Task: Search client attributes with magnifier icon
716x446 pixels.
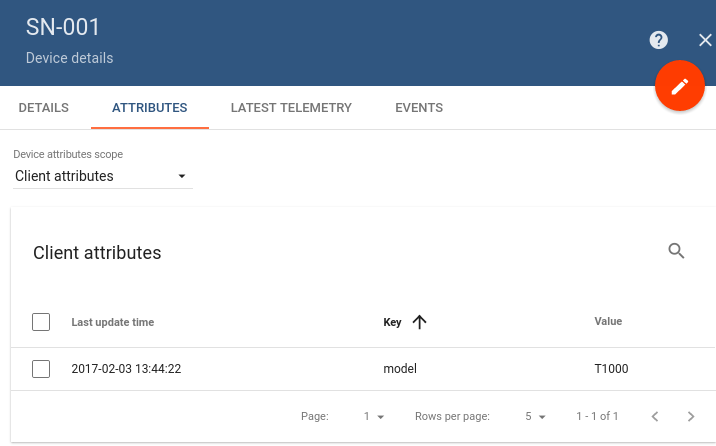Action: click(x=677, y=251)
